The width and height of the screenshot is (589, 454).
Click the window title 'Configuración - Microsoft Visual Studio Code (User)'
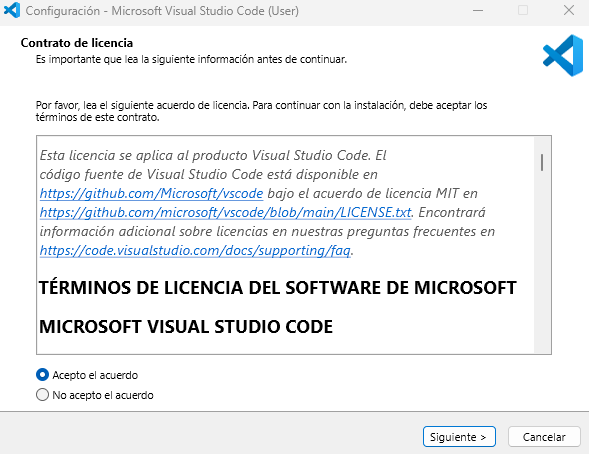coord(162,11)
